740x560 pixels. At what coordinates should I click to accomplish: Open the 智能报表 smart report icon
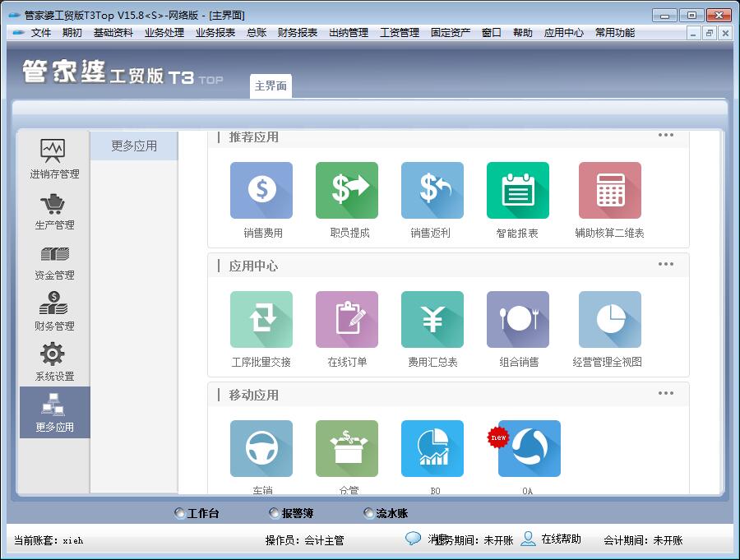tap(518, 191)
